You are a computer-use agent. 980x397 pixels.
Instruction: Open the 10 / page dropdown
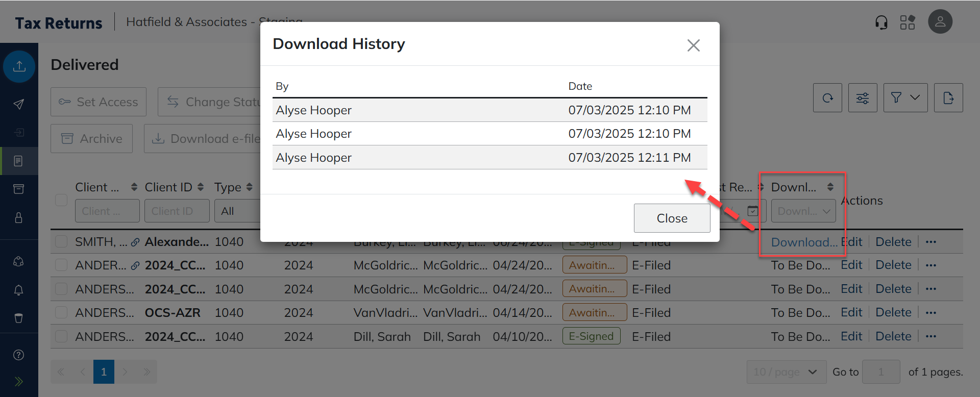785,372
